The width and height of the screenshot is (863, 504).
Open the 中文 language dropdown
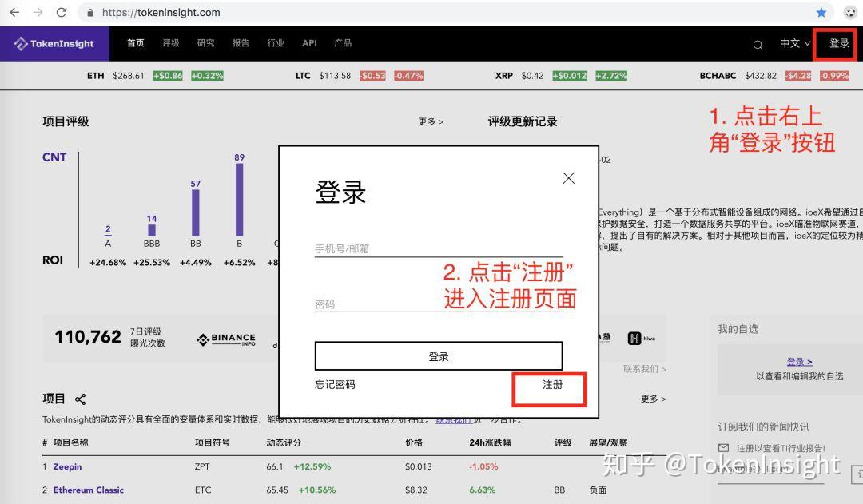point(793,43)
